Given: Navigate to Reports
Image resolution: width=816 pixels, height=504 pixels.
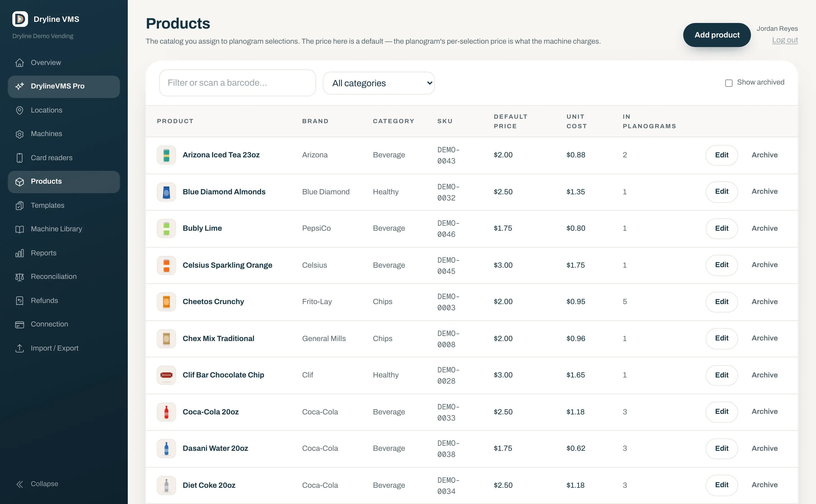Looking at the screenshot, I should (x=64, y=253).
